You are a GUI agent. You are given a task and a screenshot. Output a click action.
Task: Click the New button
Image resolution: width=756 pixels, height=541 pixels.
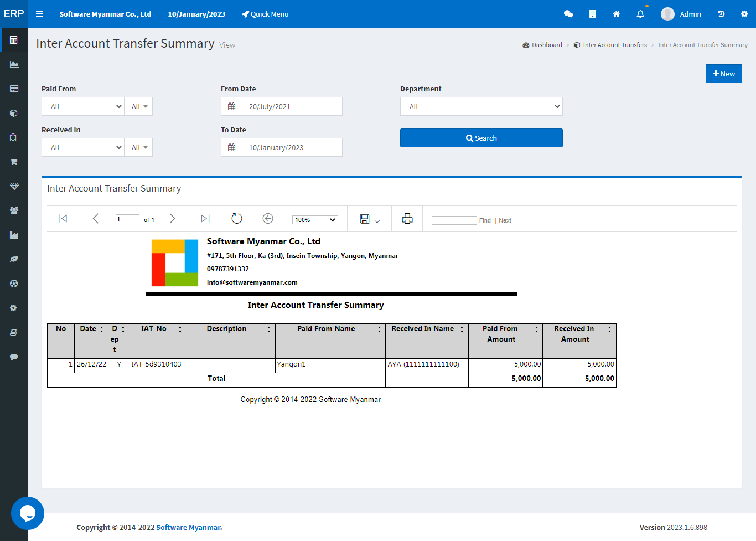723,74
